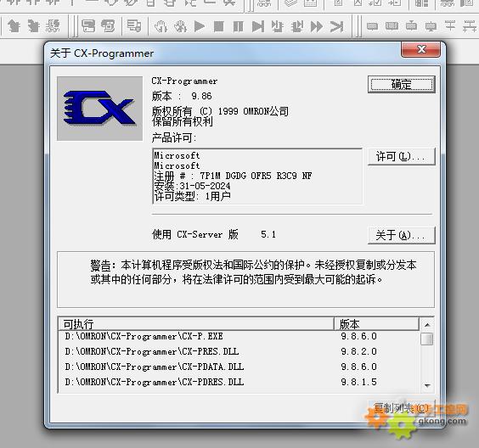Click the up-arrow transfer icon in toolbar

coord(14,26)
